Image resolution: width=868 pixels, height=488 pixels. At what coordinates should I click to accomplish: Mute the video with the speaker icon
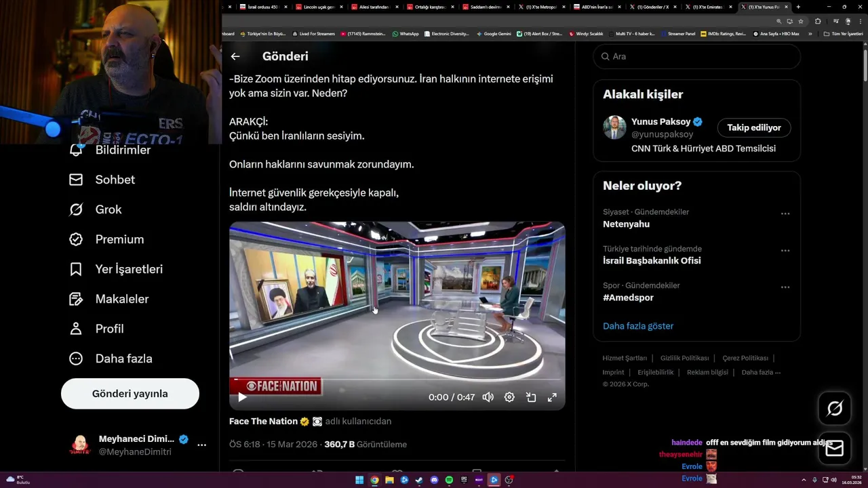click(x=488, y=397)
